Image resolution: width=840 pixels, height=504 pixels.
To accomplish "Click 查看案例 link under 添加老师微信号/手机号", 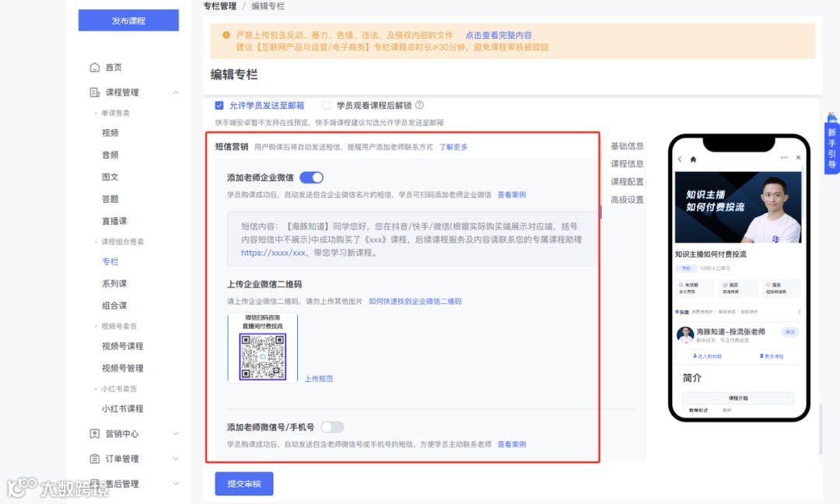I will (x=512, y=444).
